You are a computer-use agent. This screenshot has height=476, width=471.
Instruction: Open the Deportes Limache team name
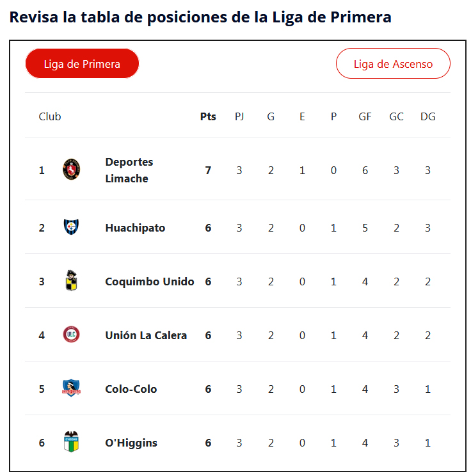tap(129, 170)
